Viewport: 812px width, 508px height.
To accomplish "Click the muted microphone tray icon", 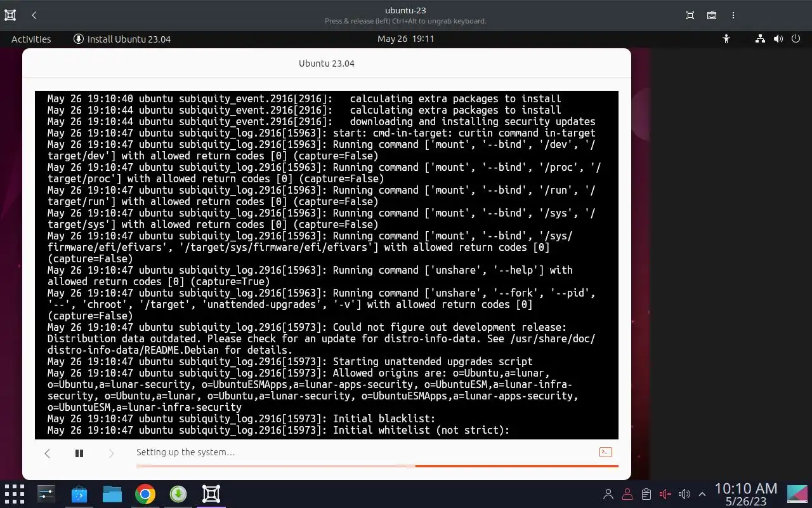I will (665, 494).
